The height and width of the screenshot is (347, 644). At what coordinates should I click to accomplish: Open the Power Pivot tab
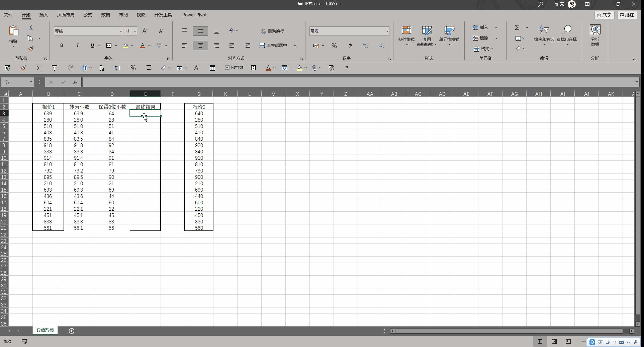(194, 15)
